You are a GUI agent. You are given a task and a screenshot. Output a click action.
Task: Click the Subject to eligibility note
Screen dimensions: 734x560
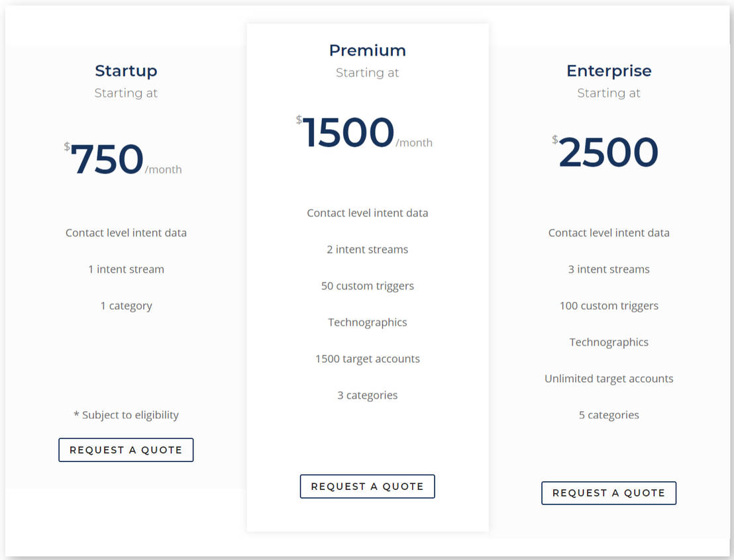point(126,415)
